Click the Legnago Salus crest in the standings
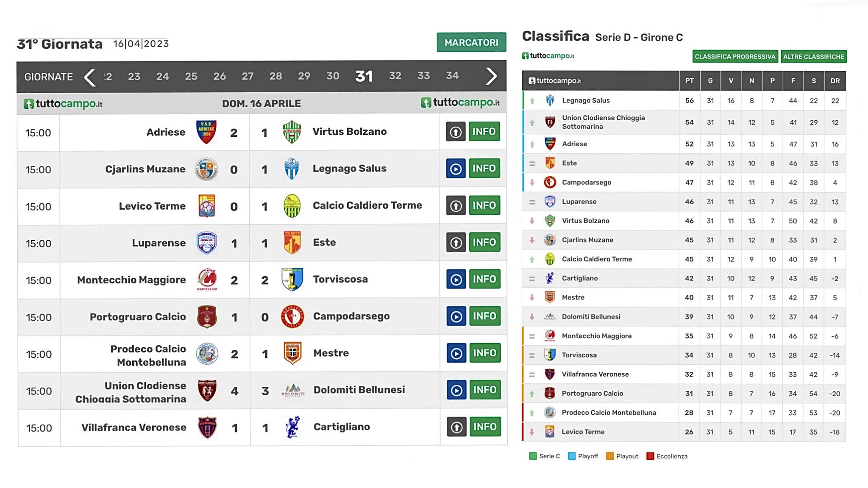This screenshot has width=868, height=488. coord(550,100)
